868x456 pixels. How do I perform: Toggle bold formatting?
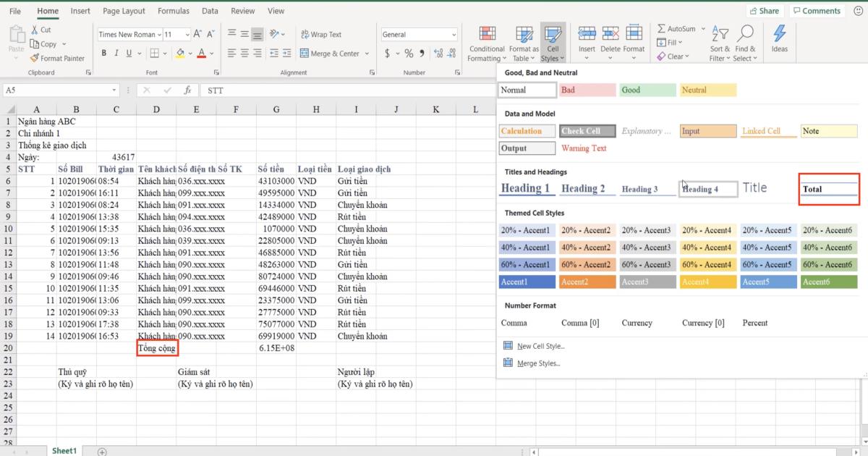pyautogui.click(x=103, y=53)
